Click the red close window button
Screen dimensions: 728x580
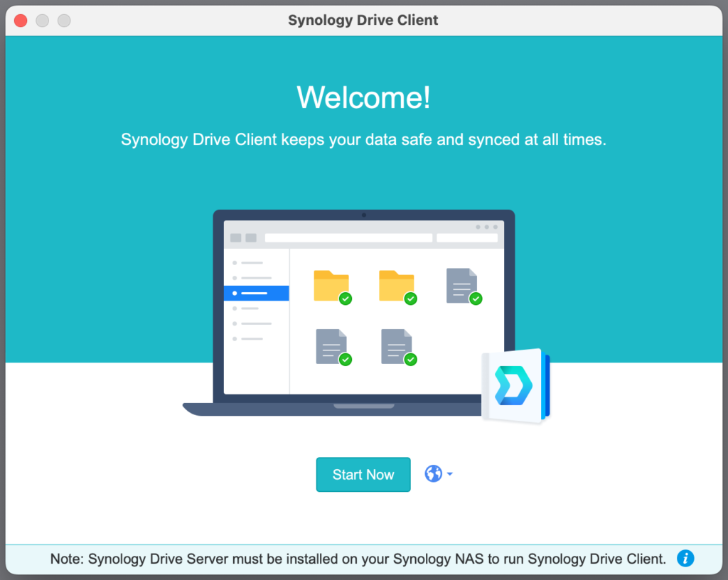click(x=21, y=21)
